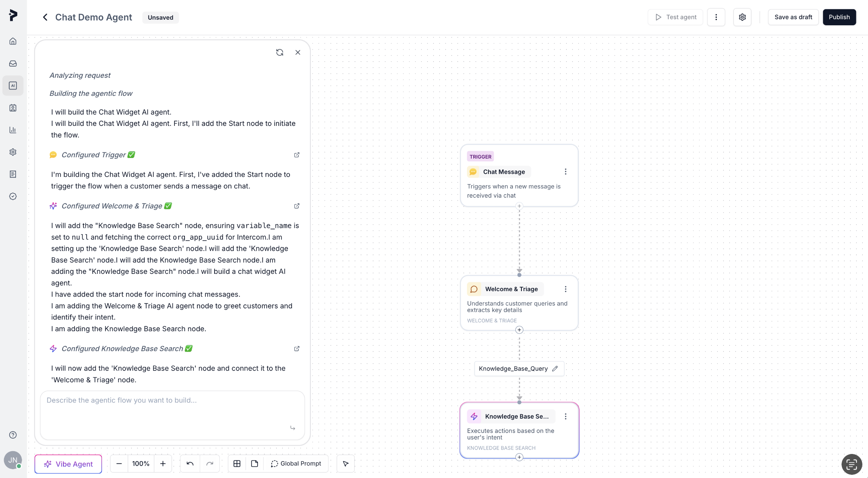Open the analytics bar chart sidebar icon
868x478 pixels.
tap(13, 130)
